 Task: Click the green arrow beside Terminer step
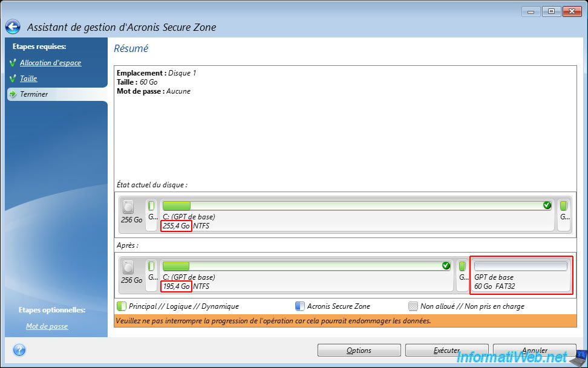tap(12, 94)
